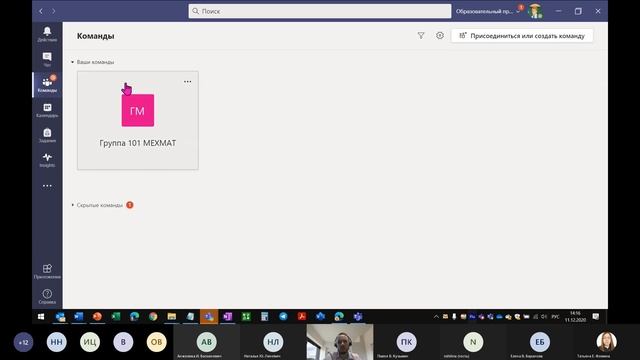The width and height of the screenshot is (640, 360).
Task: Collapse the Ваши команды section
Action: (x=93, y=62)
